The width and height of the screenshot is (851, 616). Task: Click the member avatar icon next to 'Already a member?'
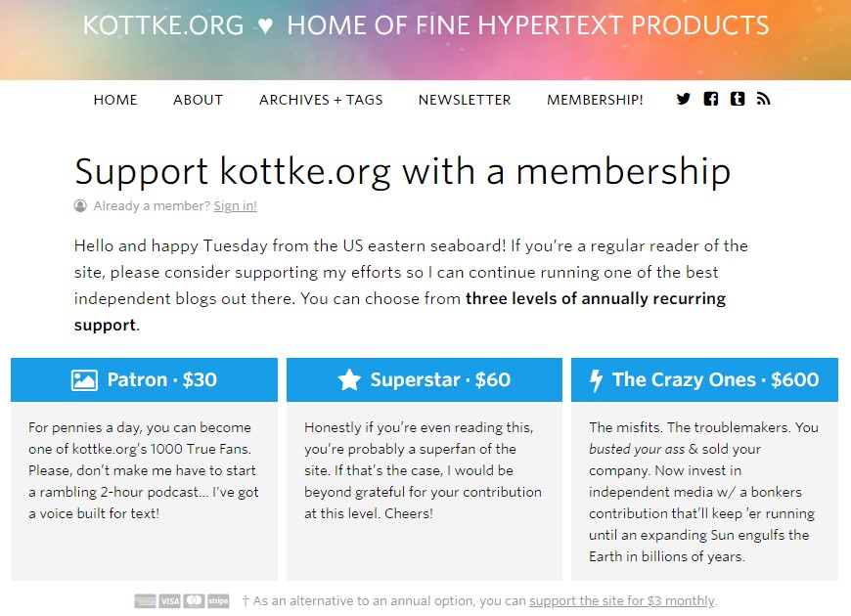tap(79, 205)
